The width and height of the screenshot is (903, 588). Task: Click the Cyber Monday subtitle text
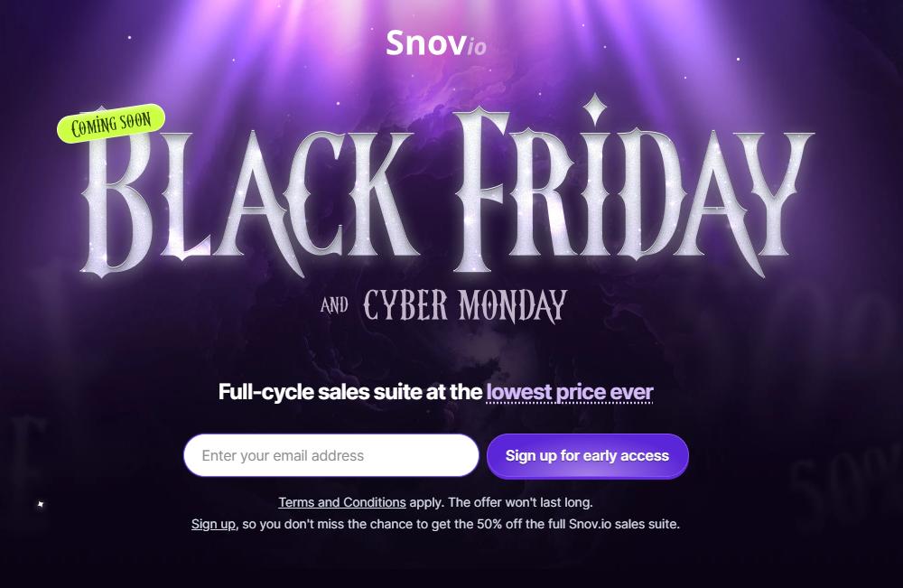465,306
